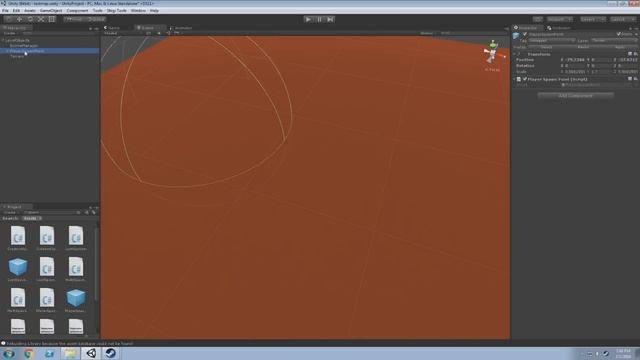Viewport: 640px width, 360px height.
Task: Select the Scale tool in the toolbar
Action: point(41,19)
